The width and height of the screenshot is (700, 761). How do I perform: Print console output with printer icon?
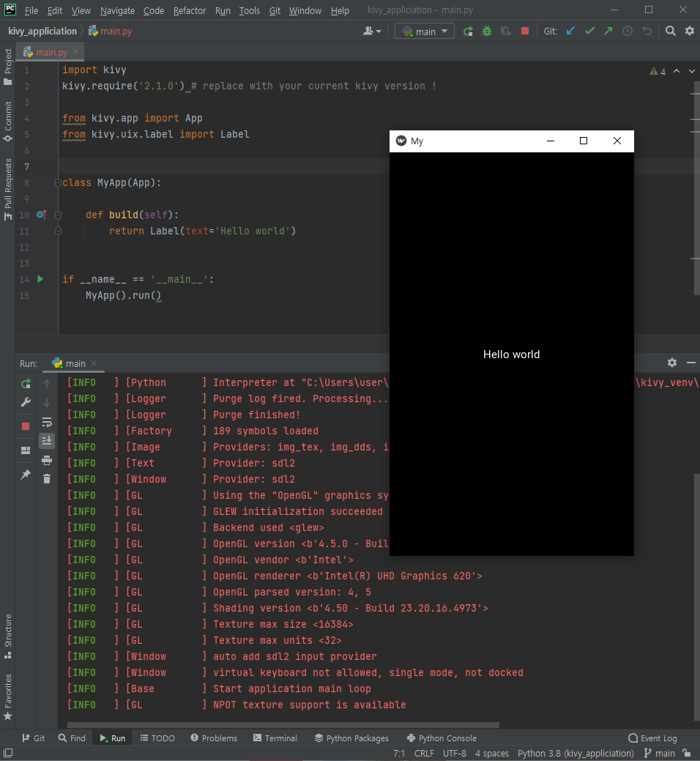click(47, 460)
